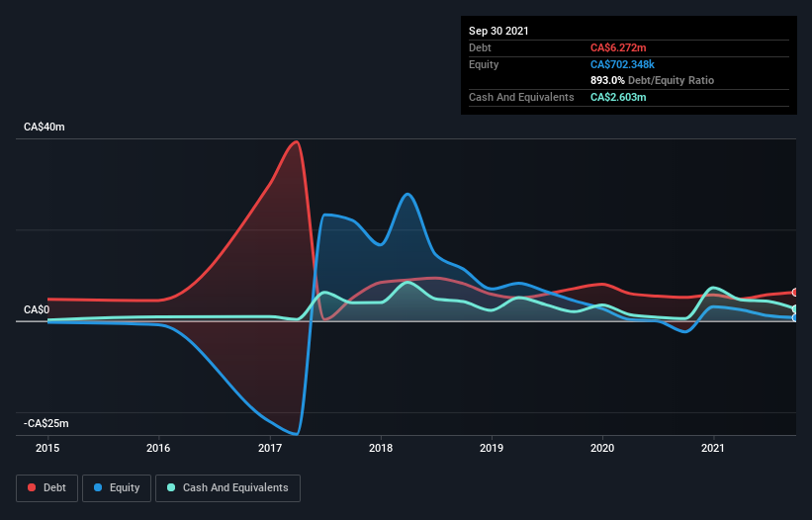Select the teal Cash endpoint marker

coord(795,308)
